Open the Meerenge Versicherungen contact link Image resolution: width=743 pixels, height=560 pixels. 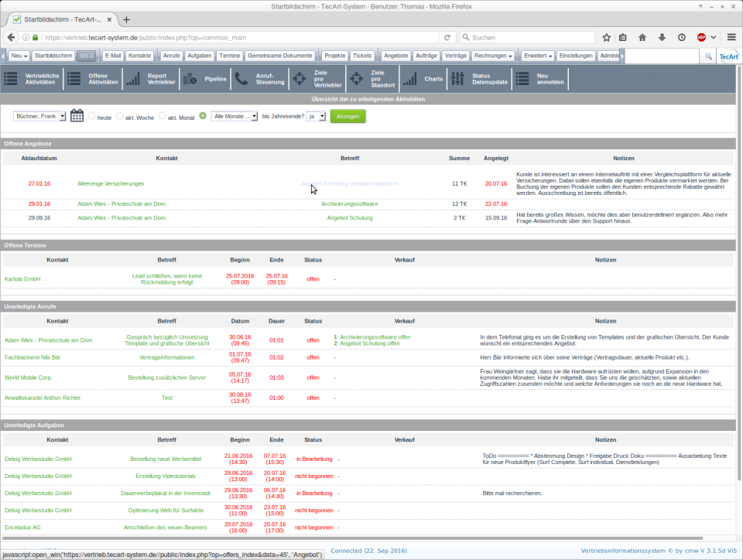[x=111, y=183]
